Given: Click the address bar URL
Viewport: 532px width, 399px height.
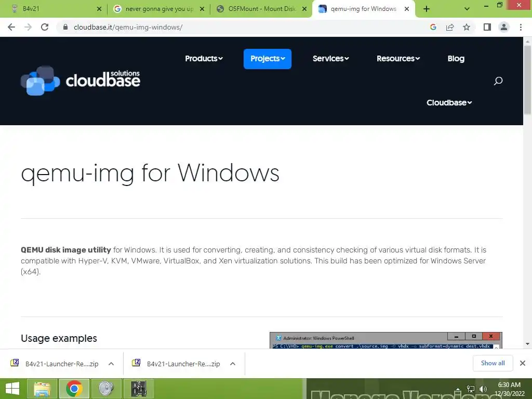Looking at the screenshot, I should point(128,27).
